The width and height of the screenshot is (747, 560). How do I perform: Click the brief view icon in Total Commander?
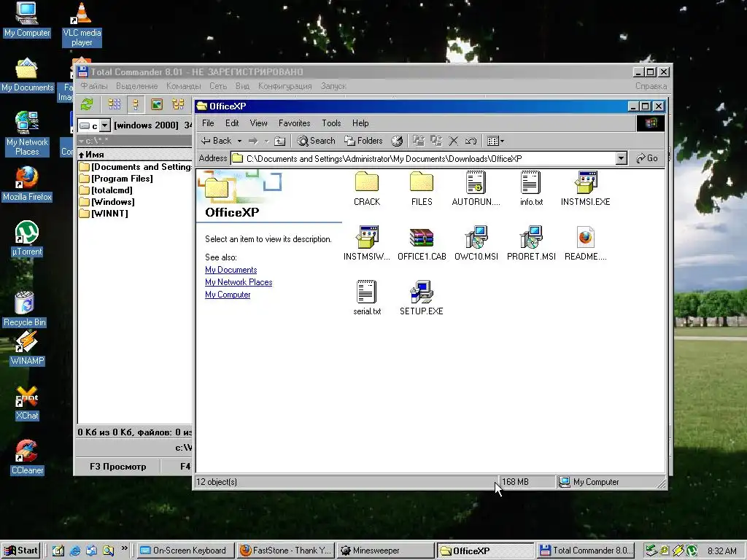pos(115,104)
